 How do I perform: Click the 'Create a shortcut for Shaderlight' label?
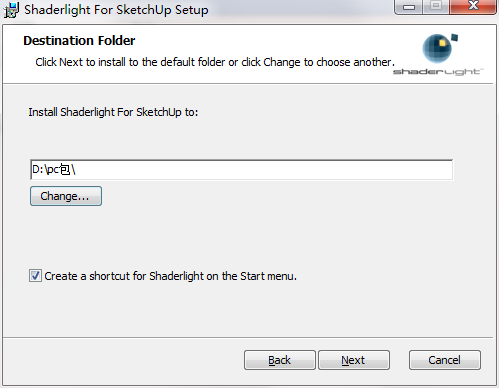click(x=170, y=276)
